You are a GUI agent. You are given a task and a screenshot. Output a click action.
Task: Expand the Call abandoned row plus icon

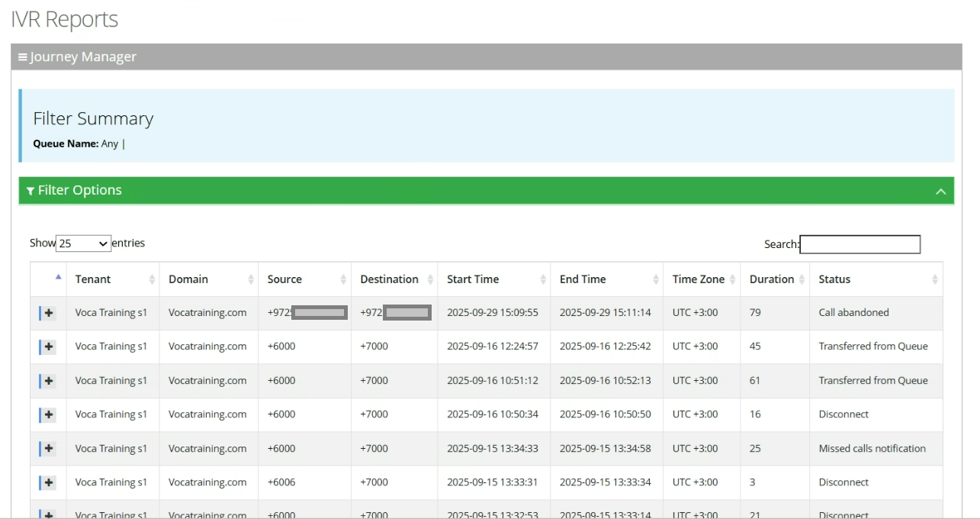(49, 313)
